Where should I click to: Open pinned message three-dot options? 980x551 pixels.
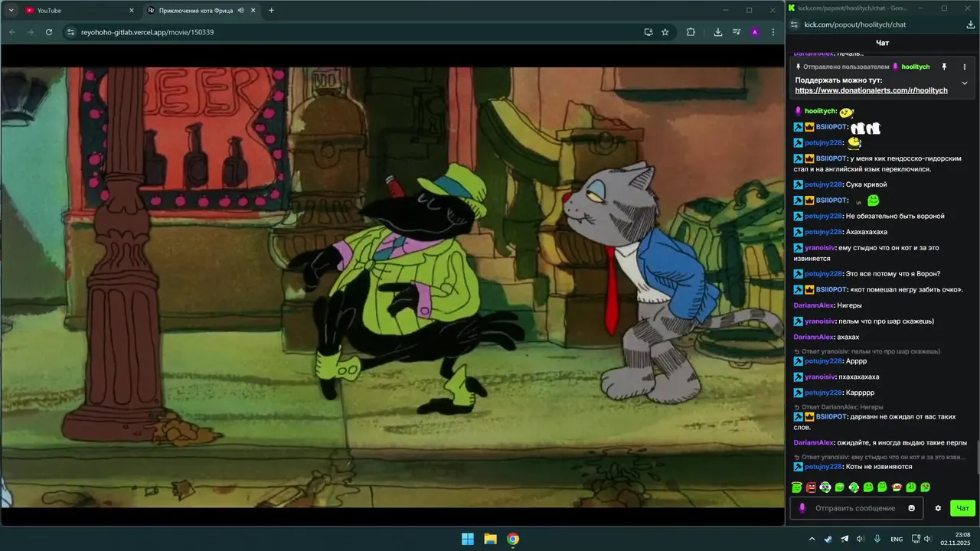tap(964, 67)
